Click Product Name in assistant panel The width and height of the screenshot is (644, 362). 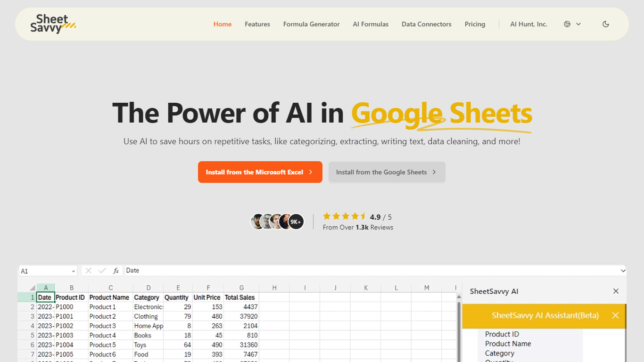point(508,344)
